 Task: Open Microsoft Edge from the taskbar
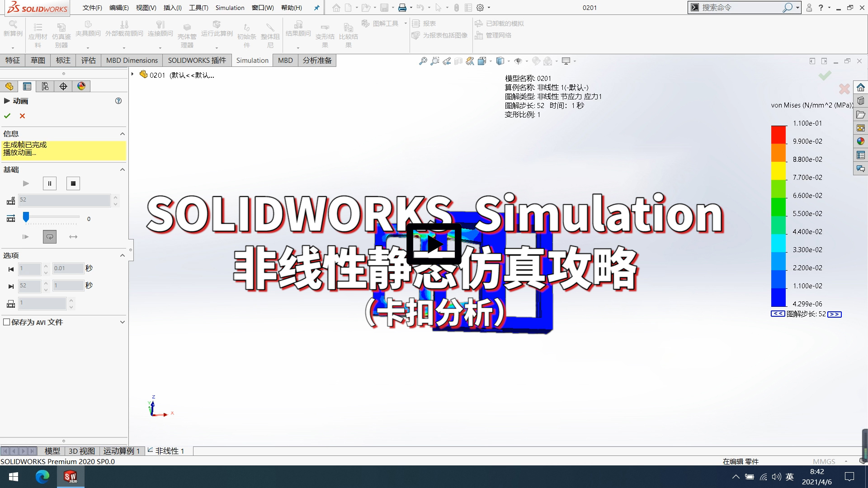[x=42, y=477]
